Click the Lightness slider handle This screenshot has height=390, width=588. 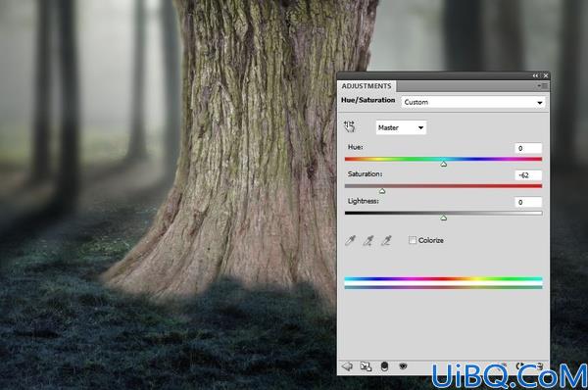click(444, 218)
